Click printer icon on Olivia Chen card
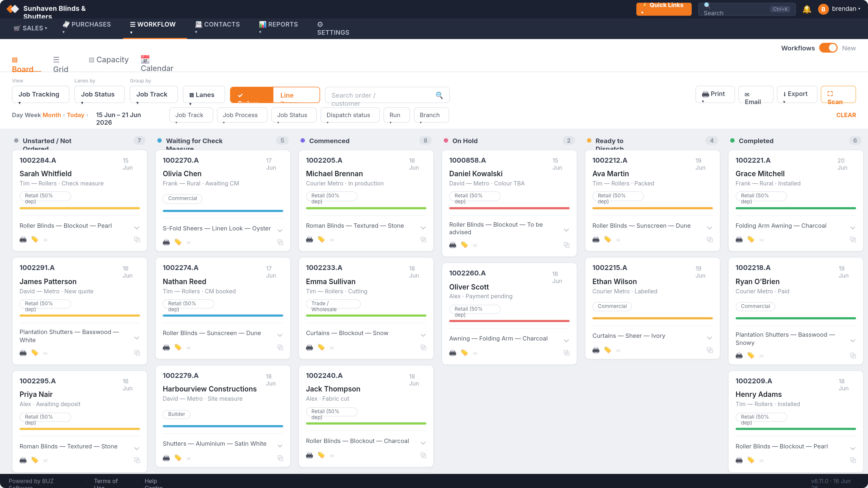868x488 pixels. pos(166,242)
